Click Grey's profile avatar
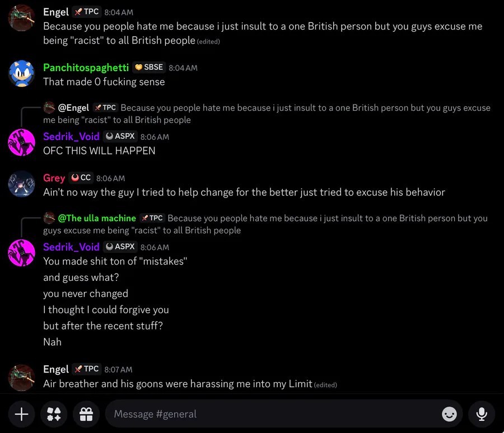 click(x=22, y=185)
